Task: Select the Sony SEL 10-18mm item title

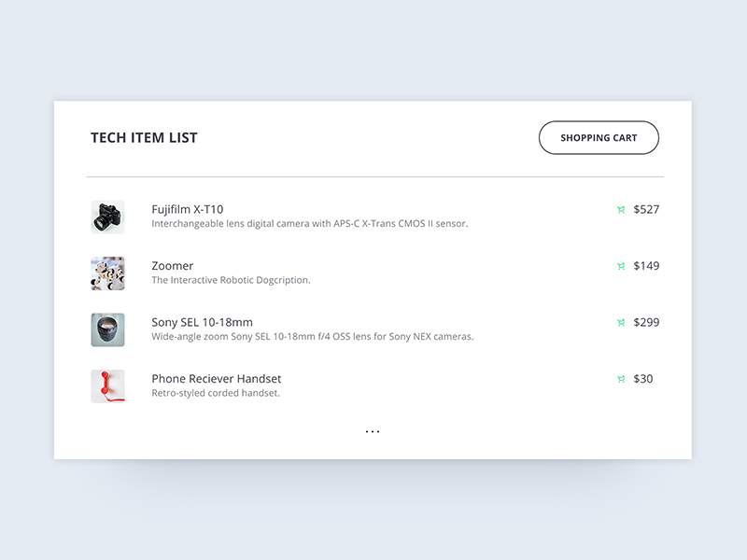Action: click(x=203, y=321)
